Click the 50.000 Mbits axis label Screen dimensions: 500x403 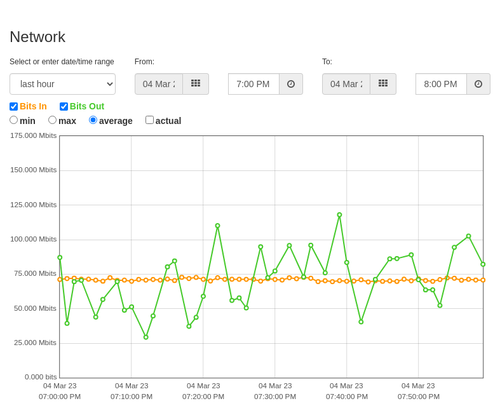coord(35,308)
